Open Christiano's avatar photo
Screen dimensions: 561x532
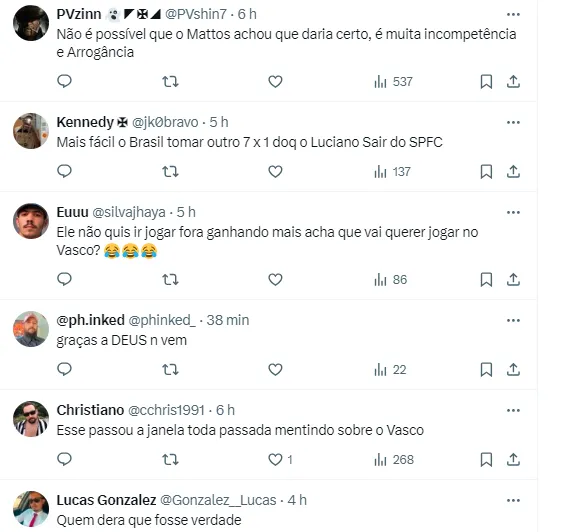coord(31,419)
